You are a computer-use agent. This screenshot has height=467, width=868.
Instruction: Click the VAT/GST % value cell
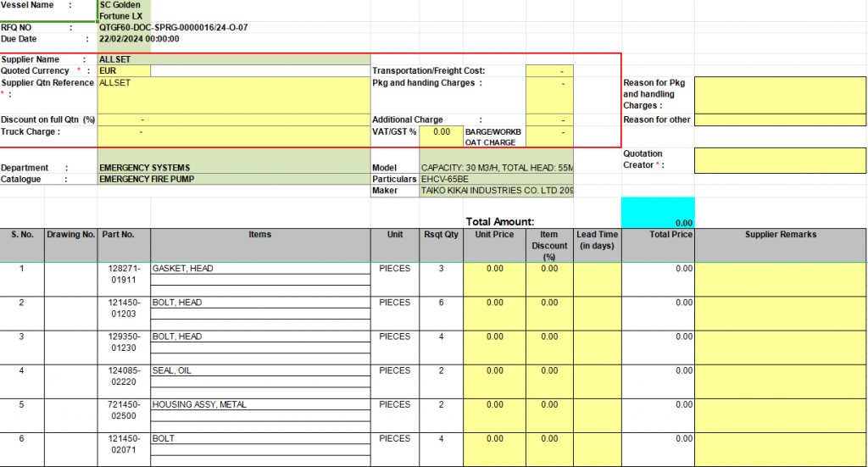click(x=442, y=132)
